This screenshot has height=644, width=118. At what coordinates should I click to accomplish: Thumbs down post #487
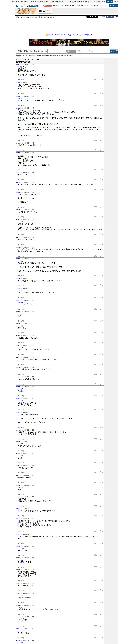click(x=101, y=543)
